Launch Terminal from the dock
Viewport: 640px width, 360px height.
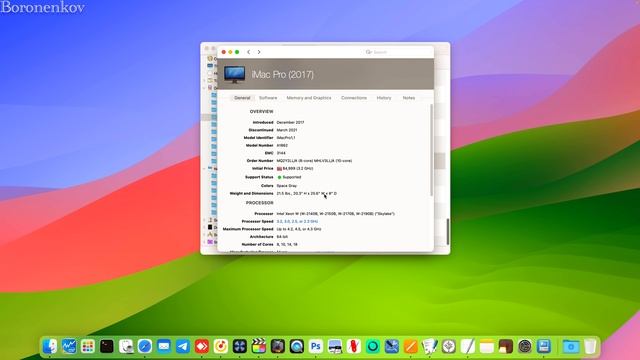click(x=107, y=347)
